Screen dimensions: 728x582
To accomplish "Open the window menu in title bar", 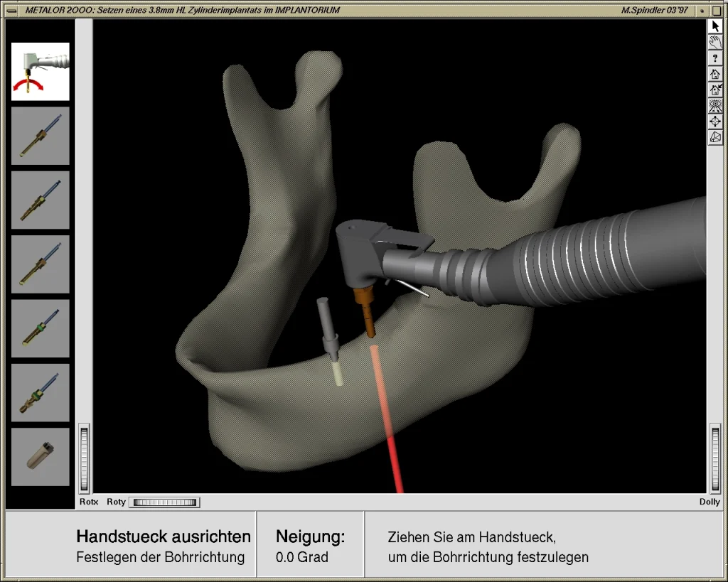I will (12, 11).
